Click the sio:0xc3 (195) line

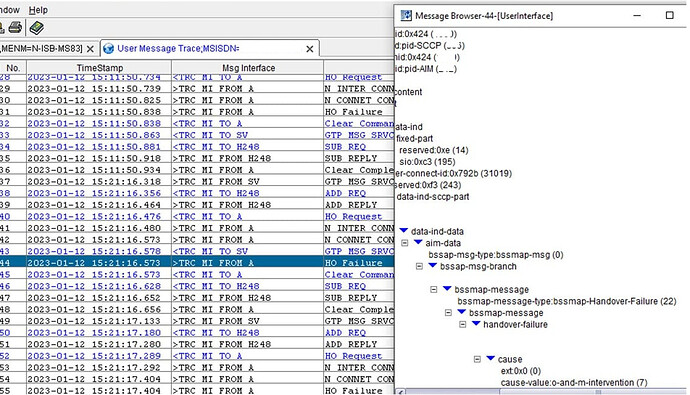(427, 162)
